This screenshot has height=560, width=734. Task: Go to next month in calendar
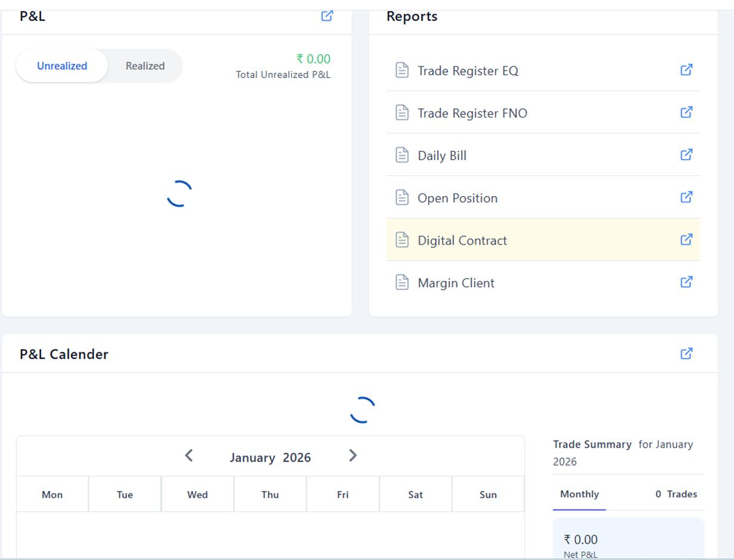pyautogui.click(x=352, y=456)
